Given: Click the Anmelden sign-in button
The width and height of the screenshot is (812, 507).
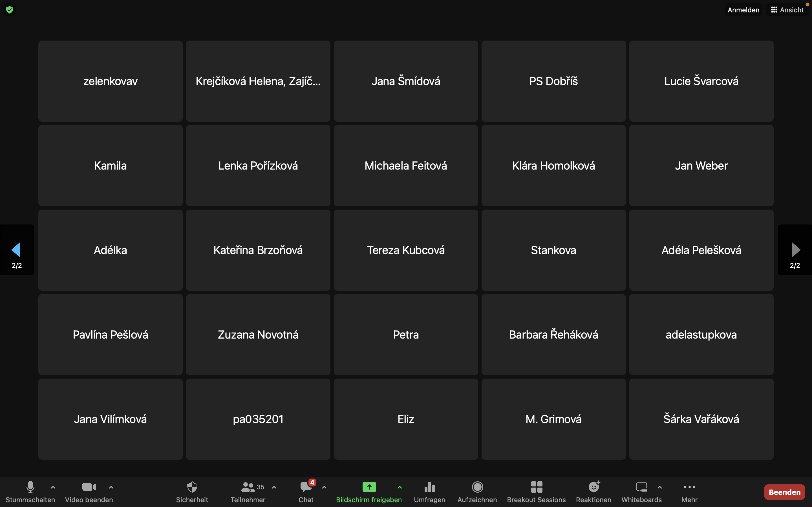Looking at the screenshot, I should (x=743, y=10).
